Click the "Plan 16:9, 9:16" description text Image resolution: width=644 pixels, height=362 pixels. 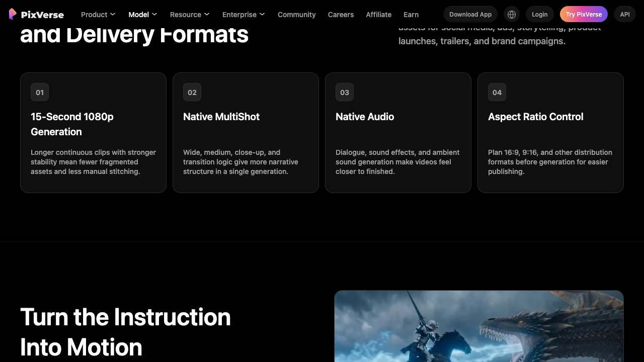pos(550,162)
